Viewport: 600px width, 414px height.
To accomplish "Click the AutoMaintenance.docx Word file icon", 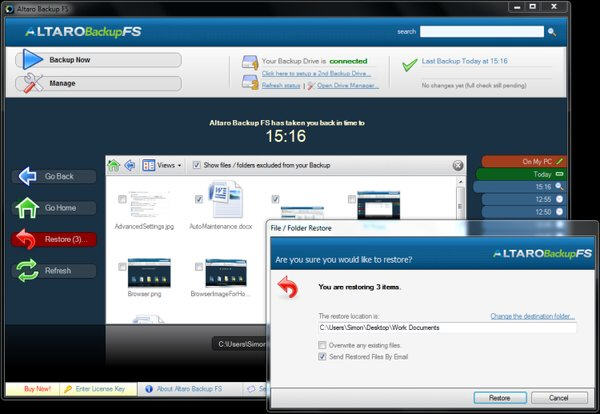I will coord(226,200).
